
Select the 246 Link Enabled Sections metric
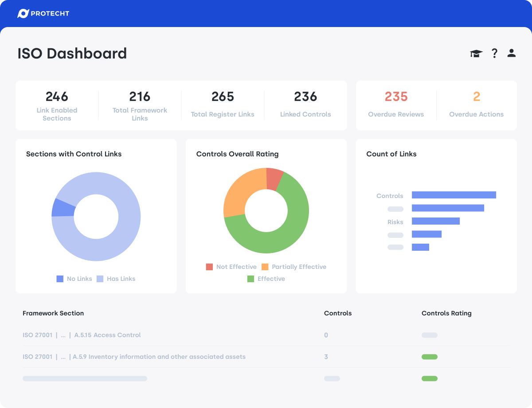pos(57,105)
